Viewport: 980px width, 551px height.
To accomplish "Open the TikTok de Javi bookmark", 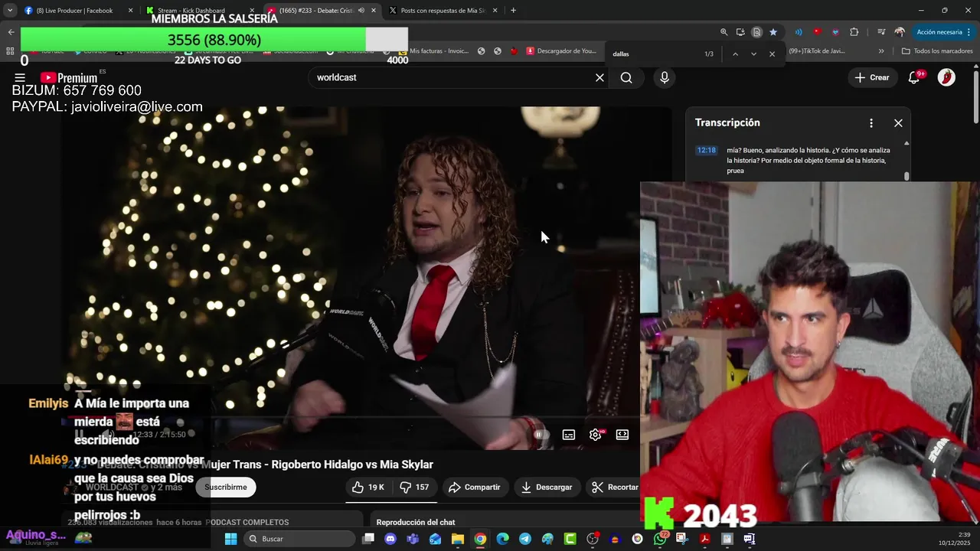I will pyautogui.click(x=816, y=51).
